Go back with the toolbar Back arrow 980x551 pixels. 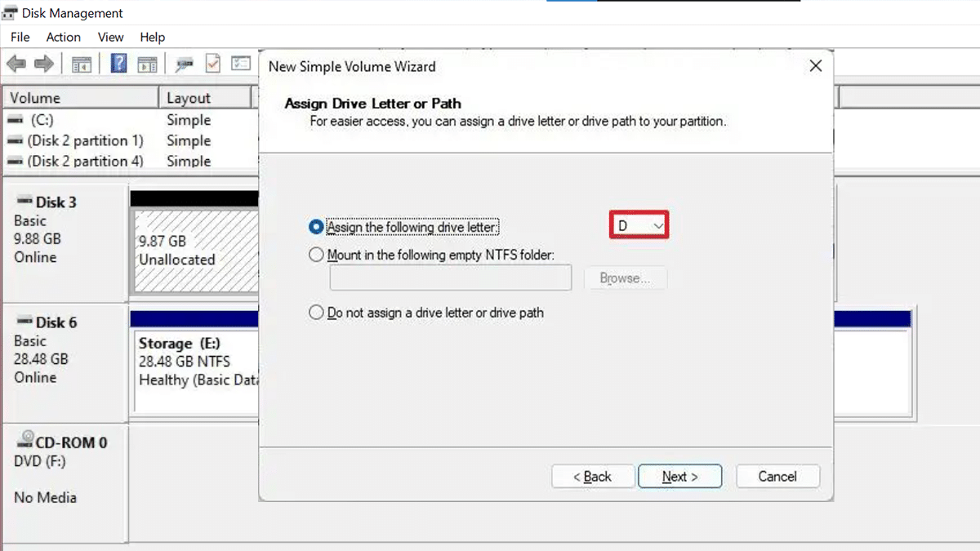click(16, 64)
